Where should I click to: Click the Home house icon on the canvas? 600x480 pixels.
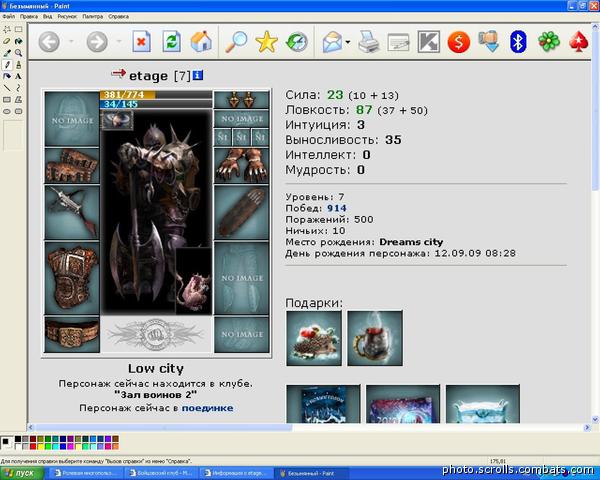tap(201, 41)
